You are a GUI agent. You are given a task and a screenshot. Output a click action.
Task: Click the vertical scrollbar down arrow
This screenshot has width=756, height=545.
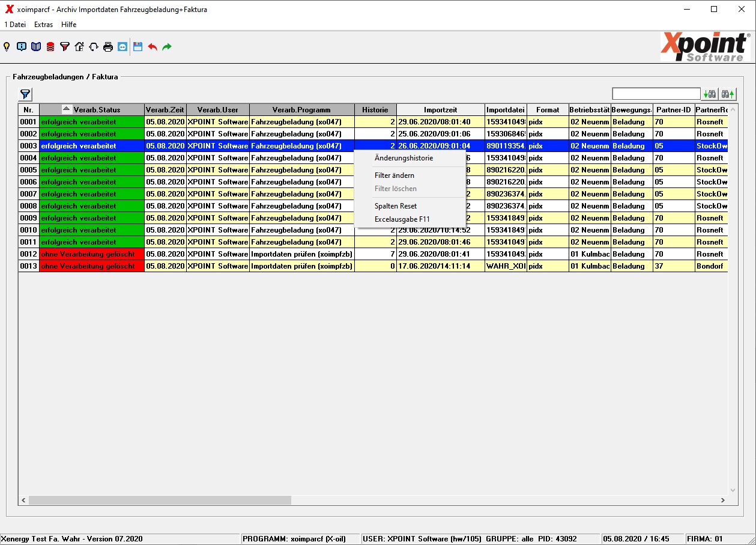(733, 490)
